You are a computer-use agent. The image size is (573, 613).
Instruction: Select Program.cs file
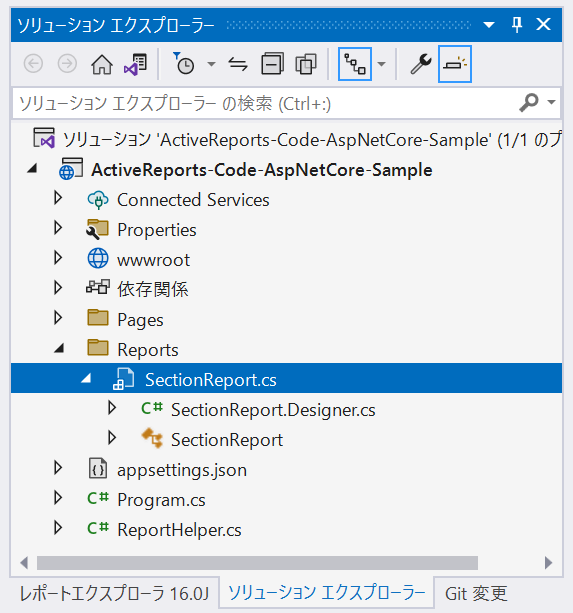[161, 500]
